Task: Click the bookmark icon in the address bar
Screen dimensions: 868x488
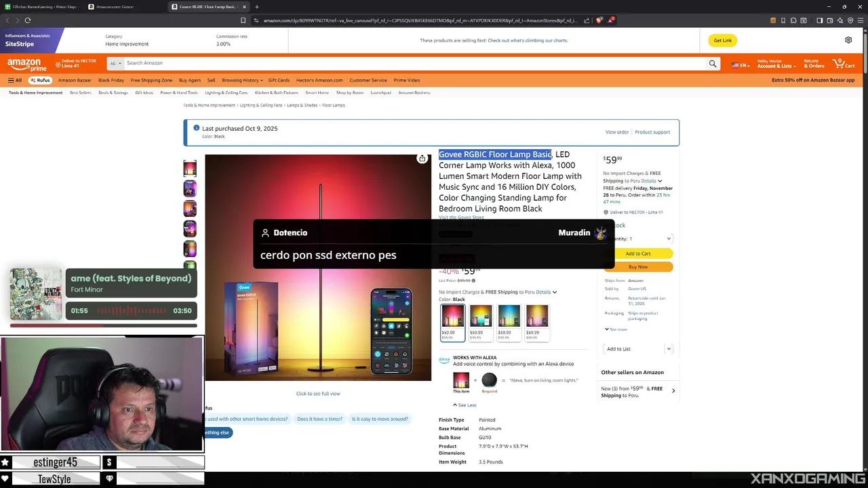Action: [243, 20]
